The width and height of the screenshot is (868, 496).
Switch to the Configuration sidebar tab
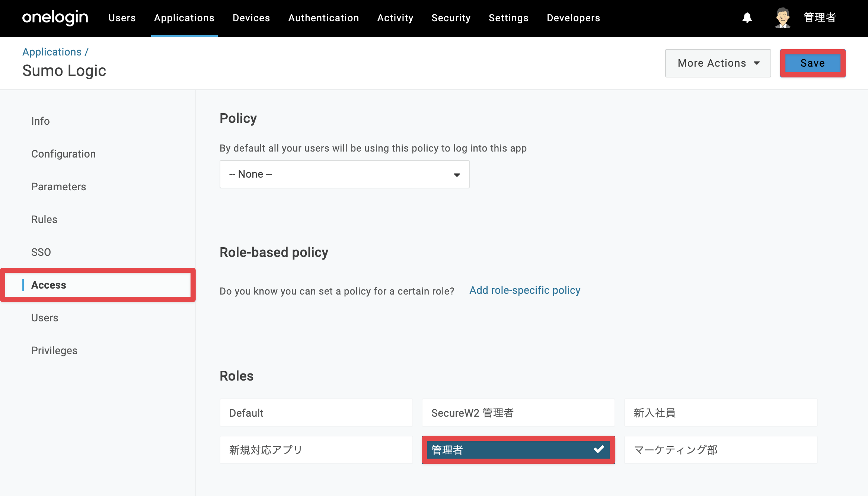pos(64,154)
